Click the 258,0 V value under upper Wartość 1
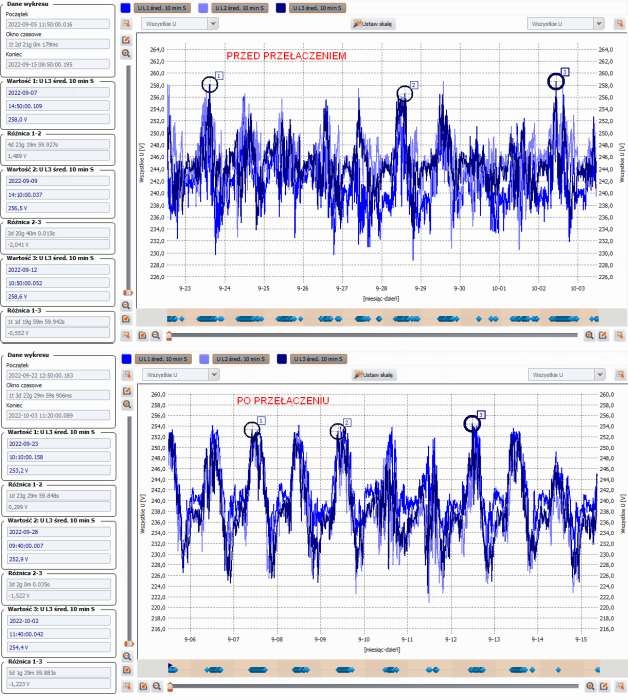Image resolution: width=628 pixels, height=700 pixels. pyautogui.click(x=58, y=119)
